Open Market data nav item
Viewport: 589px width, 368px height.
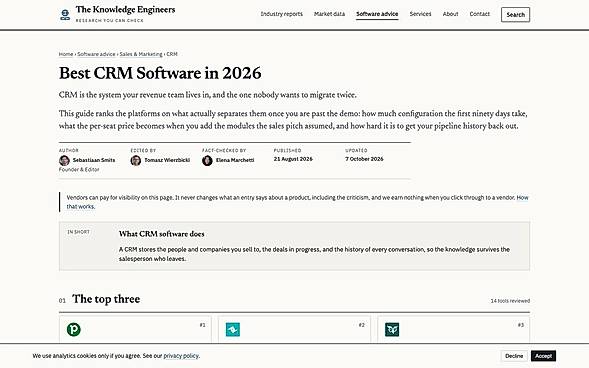tap(329, 14)
